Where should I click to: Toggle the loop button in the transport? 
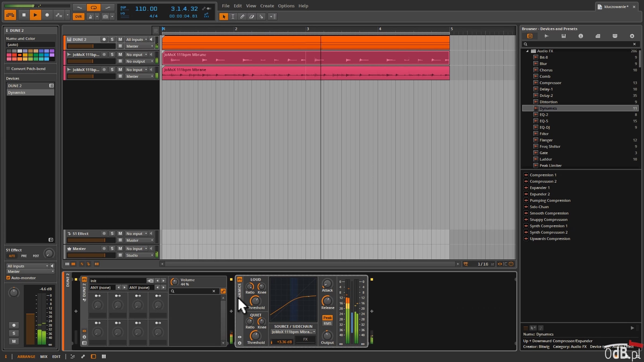93,8
